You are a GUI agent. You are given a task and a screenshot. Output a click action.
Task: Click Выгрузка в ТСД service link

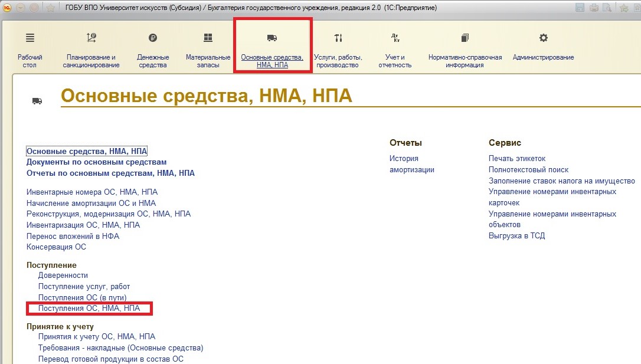coord(516,235)
